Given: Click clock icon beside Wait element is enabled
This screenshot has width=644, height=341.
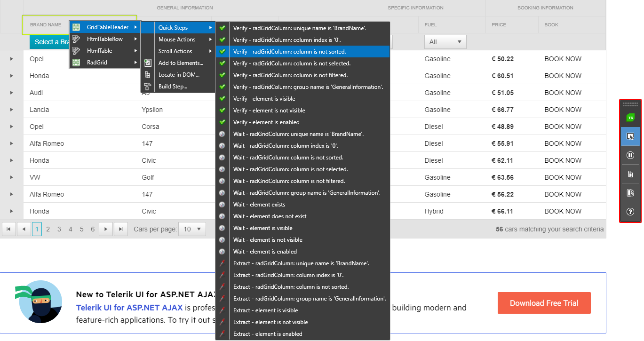Looking at the screenshot, I should 223,252.
